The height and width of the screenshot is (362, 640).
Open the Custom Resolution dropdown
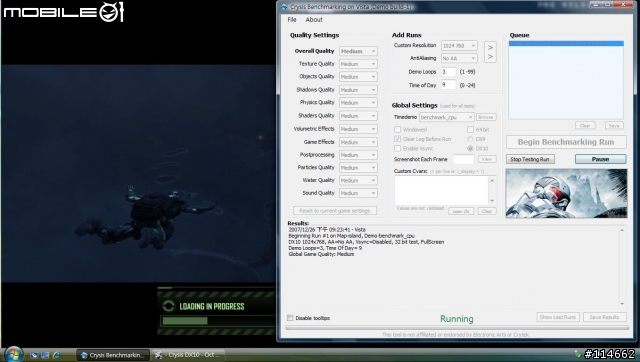(x=459, y=45)
